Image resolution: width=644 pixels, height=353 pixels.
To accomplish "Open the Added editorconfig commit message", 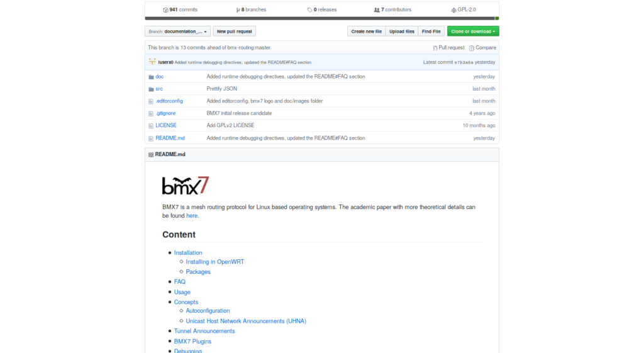I will click(265, 101).
